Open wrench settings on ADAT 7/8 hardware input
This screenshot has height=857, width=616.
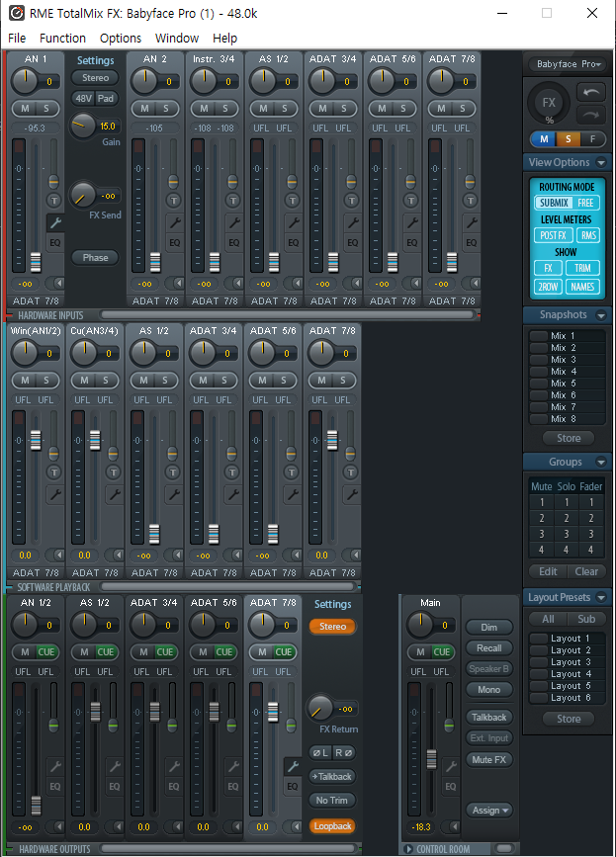(472, 222)
